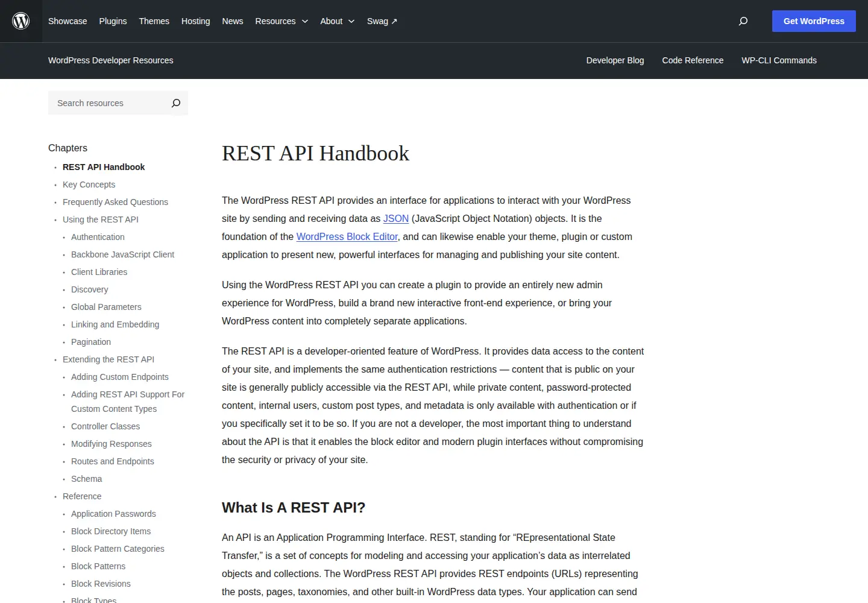The image size is (868, 603).
Task: Expand the About dropdown menu
Action: [x=338, y=21]
